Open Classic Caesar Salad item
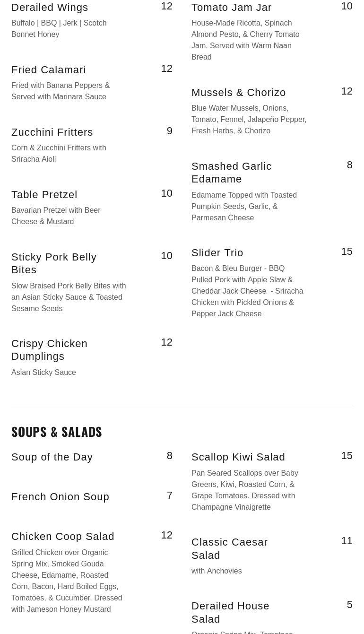This screenshot has height=634, width=364. click(229, 548)
